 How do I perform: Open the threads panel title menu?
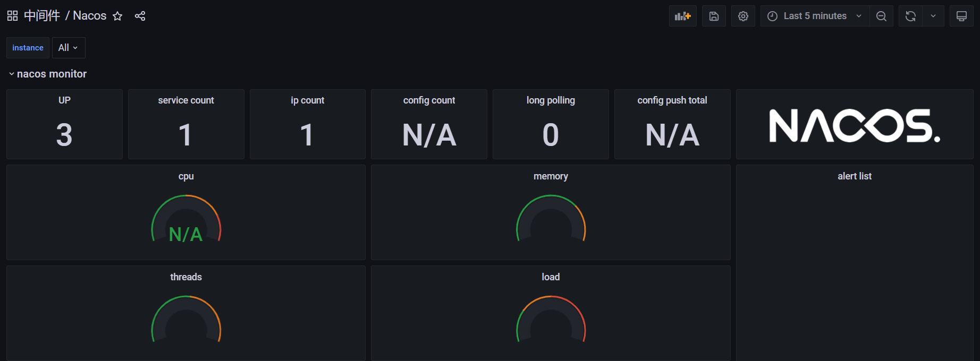(x=186, y=277)
